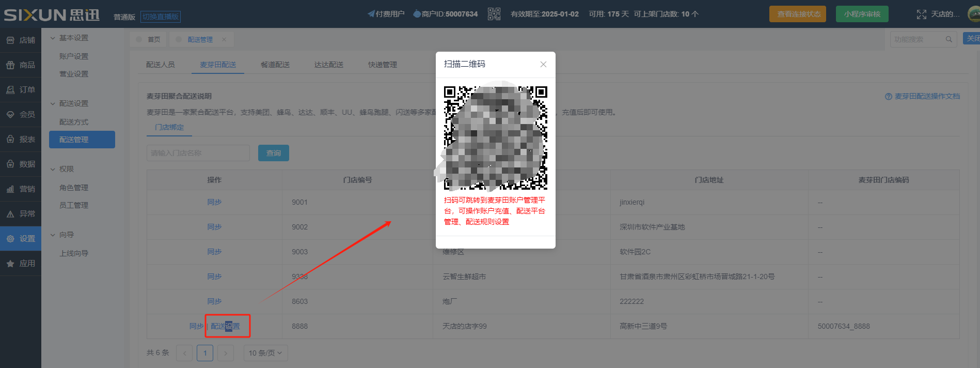Click the next page arrow

pos(226,353)
